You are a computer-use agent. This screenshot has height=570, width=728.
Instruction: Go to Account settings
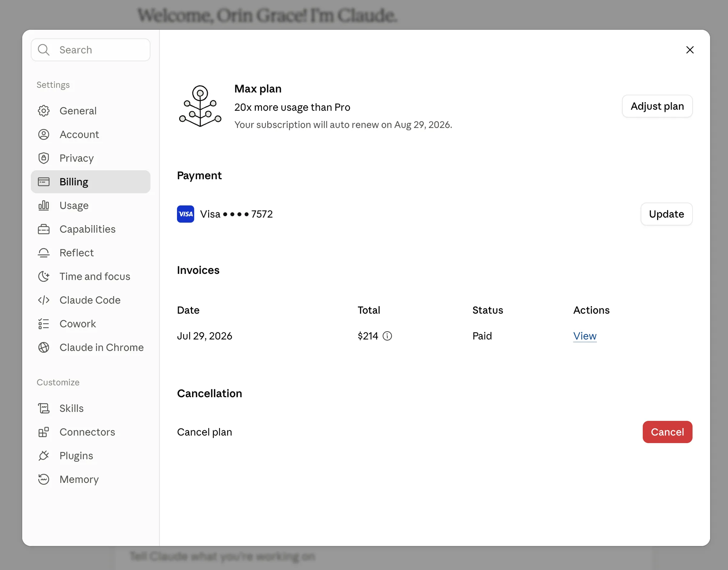[x=91, y=134]
